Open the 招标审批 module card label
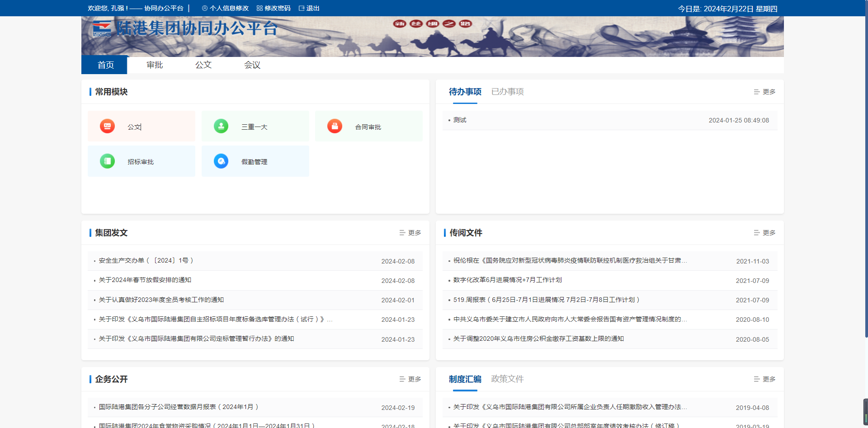The image size is (868, 428). (x=141, y=162)
